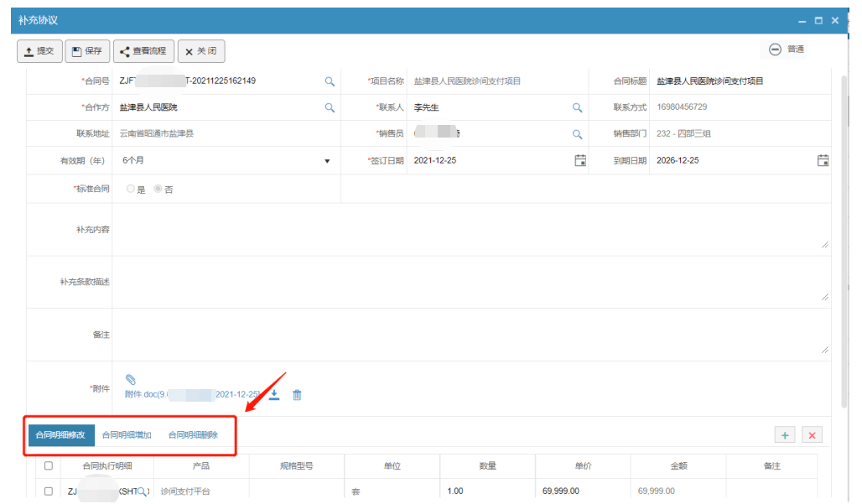Switch to 合同明细增加 tab
The width and height of the screenshot is (862, 504).
[127, 435]
